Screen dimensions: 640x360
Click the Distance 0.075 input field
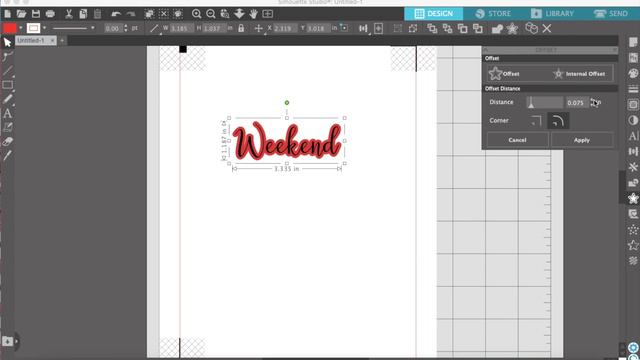click(x=576, y=102)
